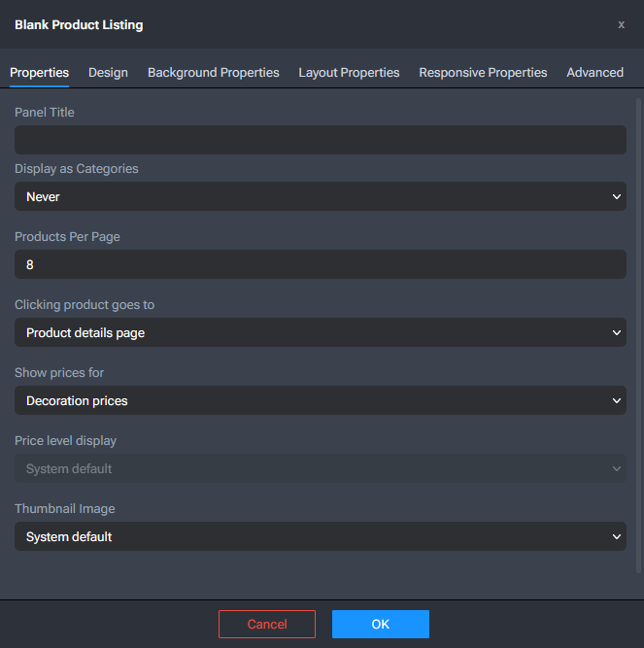Click the Products Per Page field
The width and height of the screenshot is (644, 648).
pyautogui.click(x=321, y=264)
